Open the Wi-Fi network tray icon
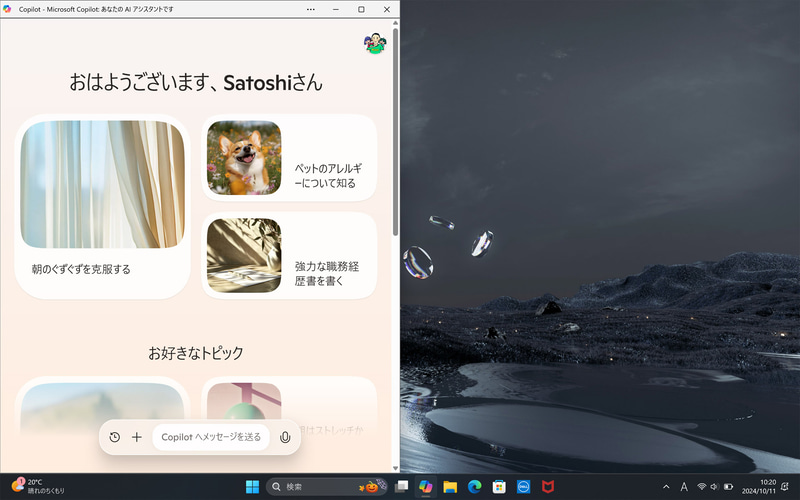This screenshot has height=500, width=800. 702,487
